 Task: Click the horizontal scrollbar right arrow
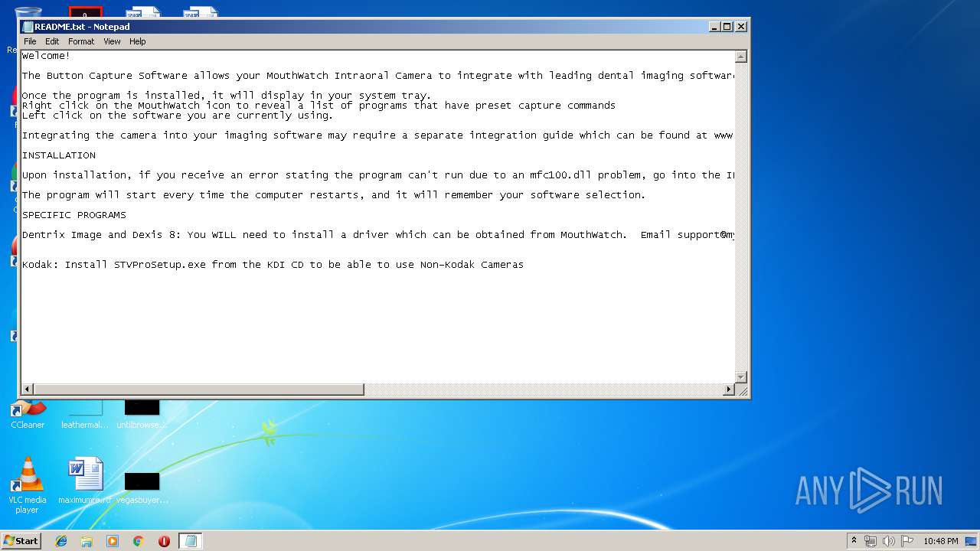click(x=728, y=390)
